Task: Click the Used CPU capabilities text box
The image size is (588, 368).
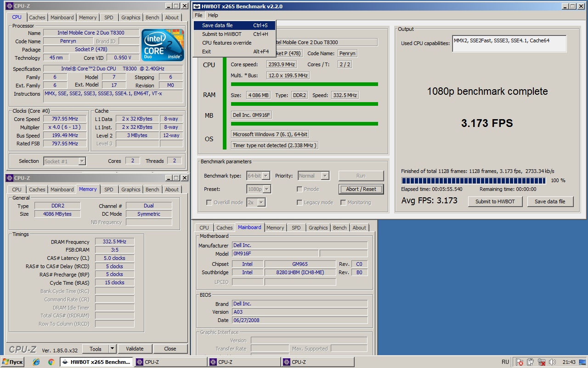Action: (509, 44)
